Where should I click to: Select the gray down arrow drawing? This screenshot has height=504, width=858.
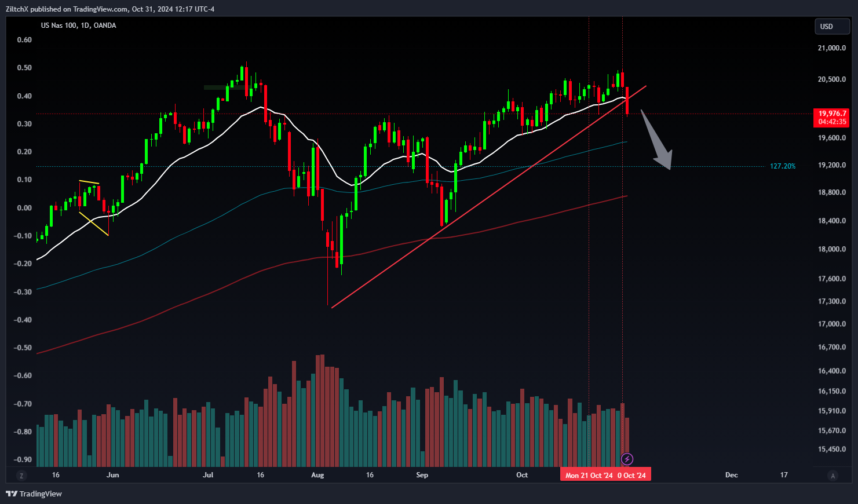(x=657, y=139)
